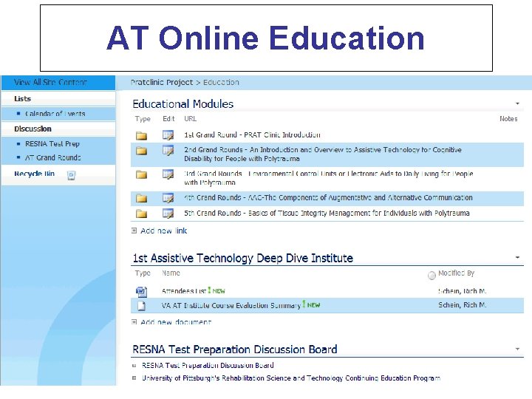Edit the 1st Grand Round link entry
Image resolution: width=532 pixels, height=399 pixels.
168,135
